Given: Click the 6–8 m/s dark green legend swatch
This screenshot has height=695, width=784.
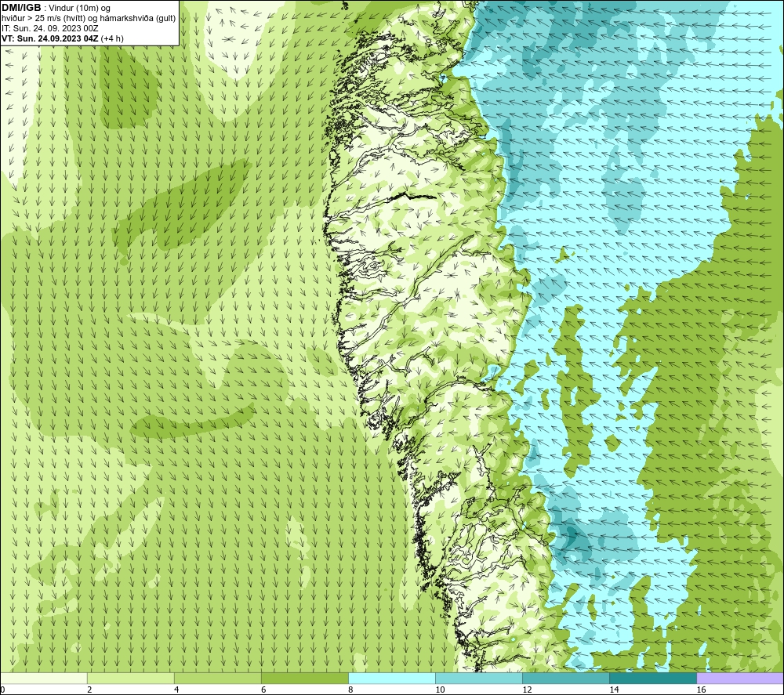Looking at the screenshot, I should (x=304, y=678).
